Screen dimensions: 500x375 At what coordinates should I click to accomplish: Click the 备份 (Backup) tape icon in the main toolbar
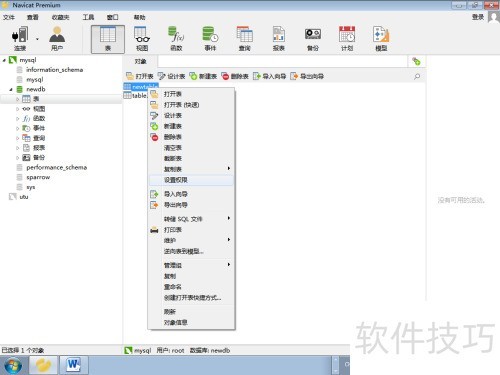click(313, 34)
